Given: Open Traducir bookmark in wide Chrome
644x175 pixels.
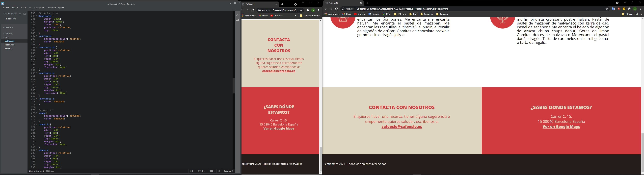Looking at the screenshot, I should (374, 14).
